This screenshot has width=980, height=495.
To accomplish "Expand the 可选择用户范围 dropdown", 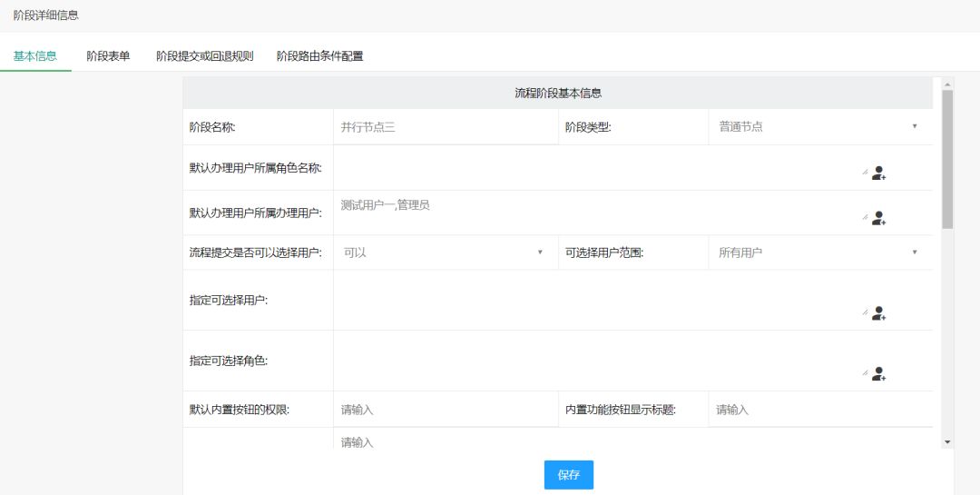I will [x=818, y=252].
